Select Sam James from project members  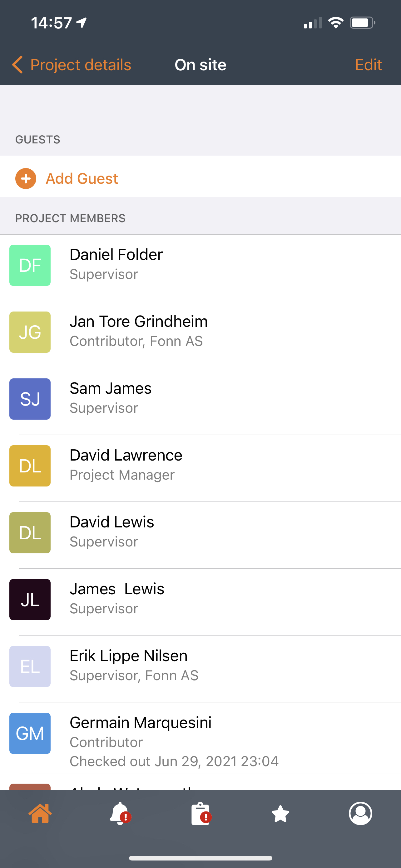point(201,399)
